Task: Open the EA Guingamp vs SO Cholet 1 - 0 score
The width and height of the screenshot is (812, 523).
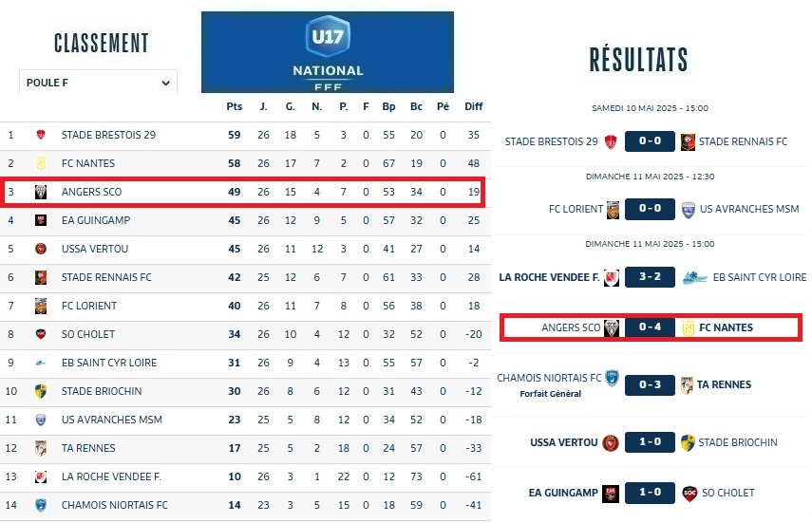Action: [650, 493]
